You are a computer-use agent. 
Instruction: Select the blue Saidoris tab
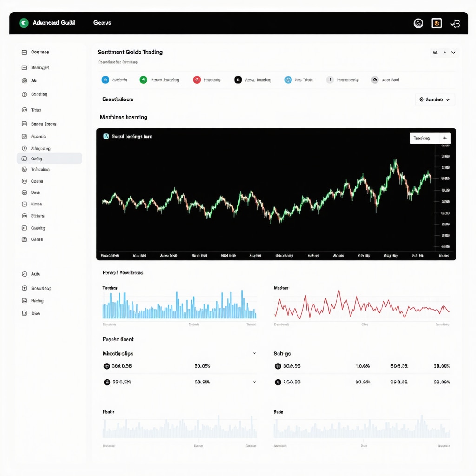[x=114, y=80]
